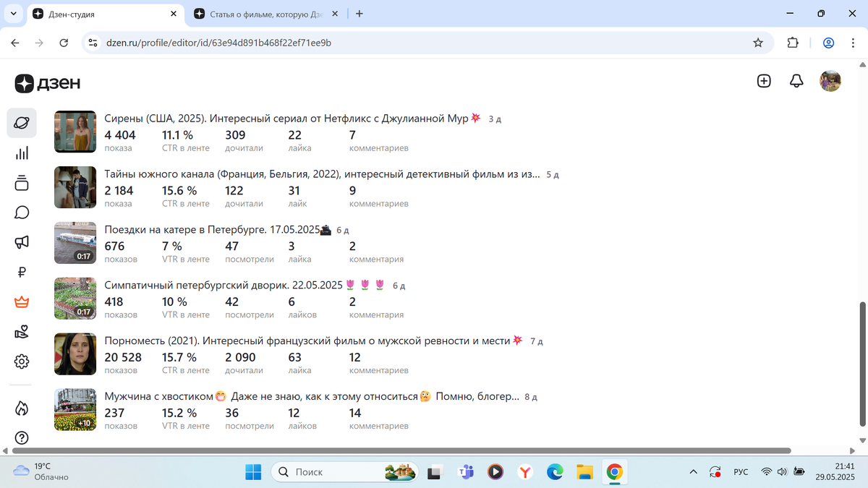Open the article Тайны южного канала
The height and width of the screenshot is (488, 868).
(322, 174)
